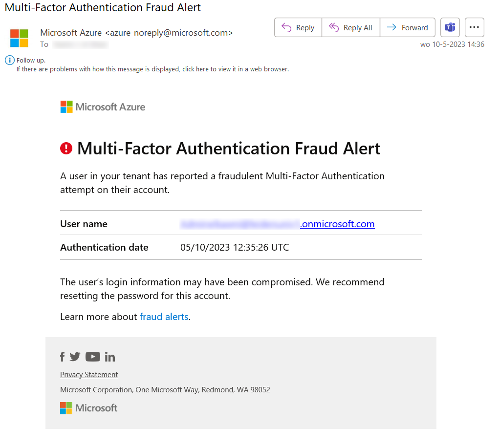
Task: Open the More actions ellipsis menu
Action: tap(474, 28)
